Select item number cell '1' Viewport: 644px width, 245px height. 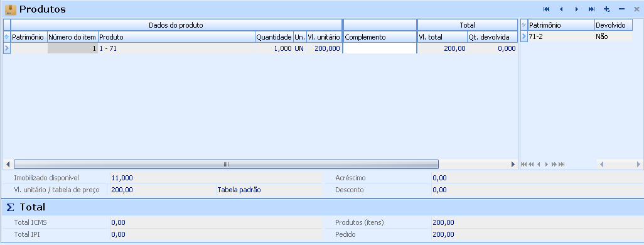coord(73,48)
